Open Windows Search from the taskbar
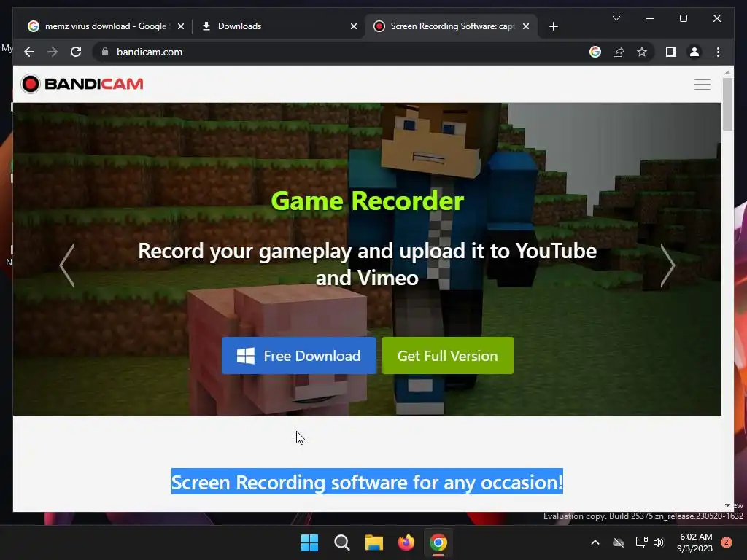This screenshot has width=747, height=560. 341,542
